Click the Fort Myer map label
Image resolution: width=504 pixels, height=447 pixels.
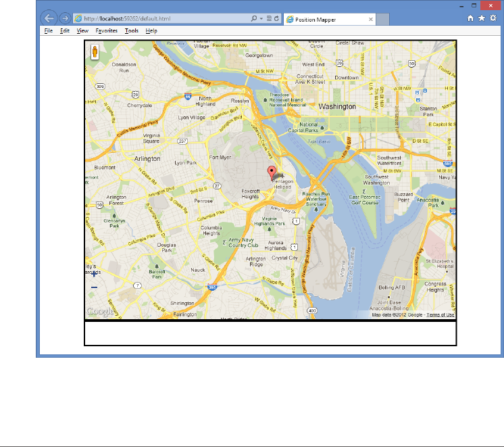[220, 158]
